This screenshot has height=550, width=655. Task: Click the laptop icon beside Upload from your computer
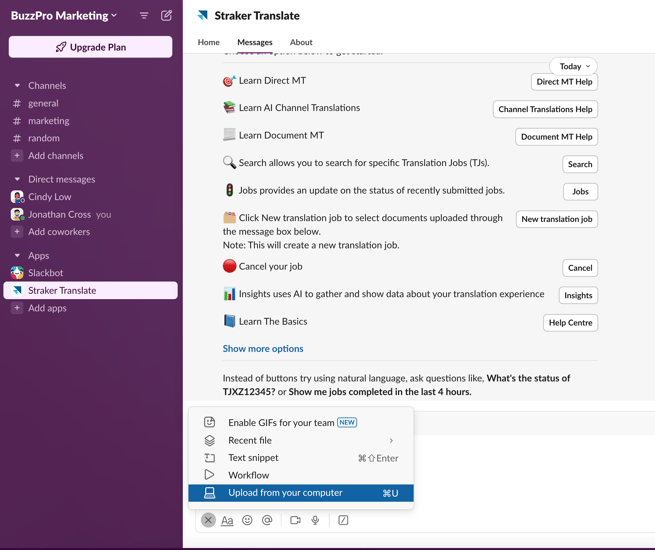tap(209, 493)
